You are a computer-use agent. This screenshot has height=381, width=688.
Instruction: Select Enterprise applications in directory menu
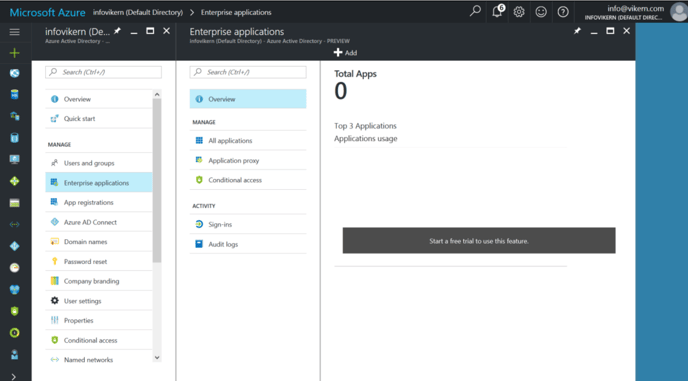coord(99,183)
